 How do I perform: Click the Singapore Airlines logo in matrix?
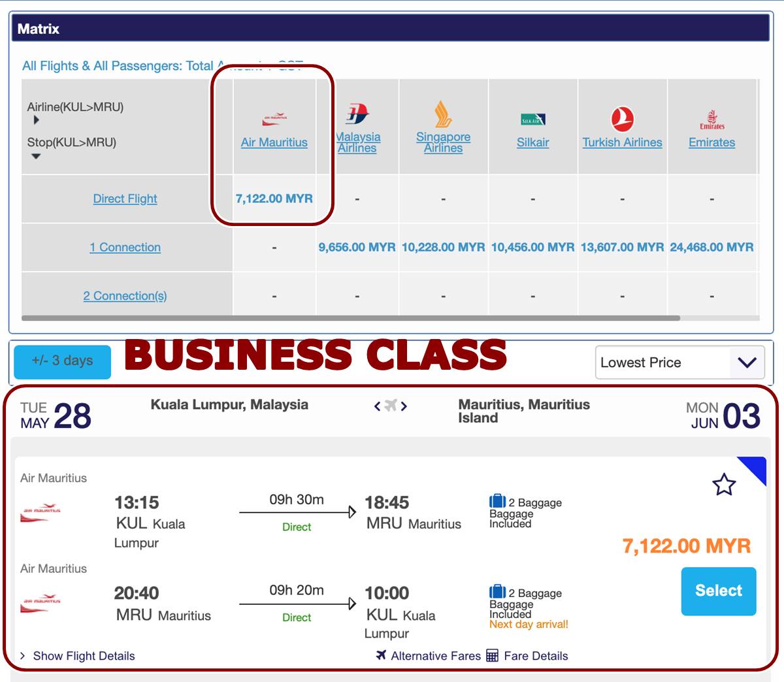(443, 114)
